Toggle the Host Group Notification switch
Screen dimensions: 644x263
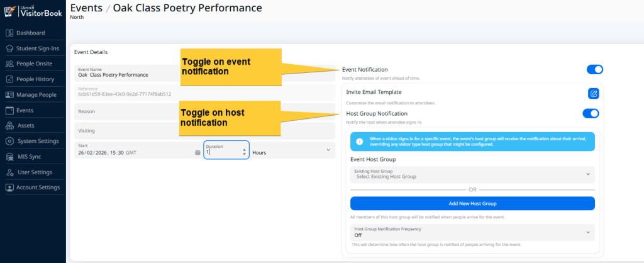591,113
